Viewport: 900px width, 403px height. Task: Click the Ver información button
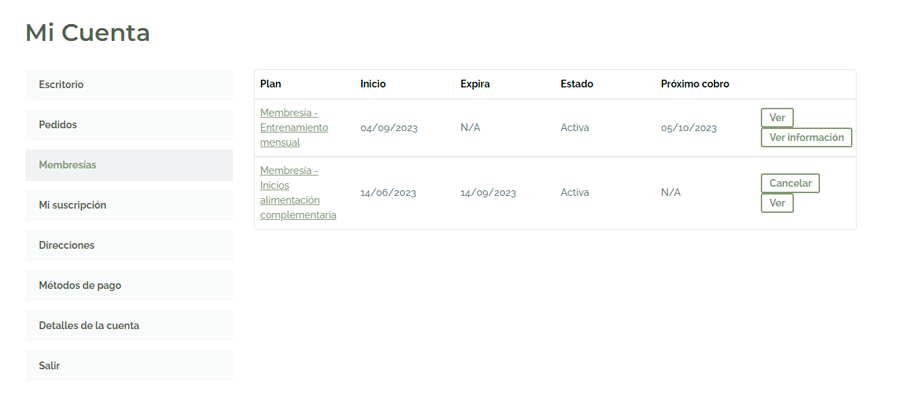coord(806,137)
